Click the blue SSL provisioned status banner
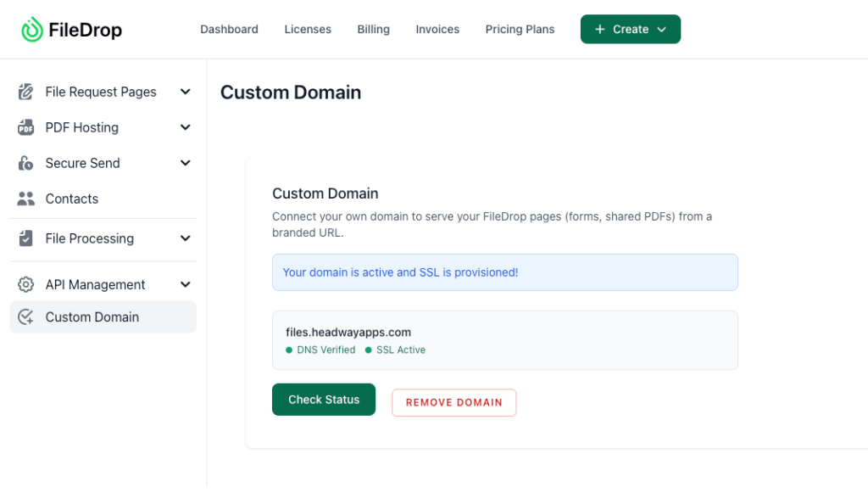Image resolution: width=868 pixels, height=504 pixels. click(505, 272)
